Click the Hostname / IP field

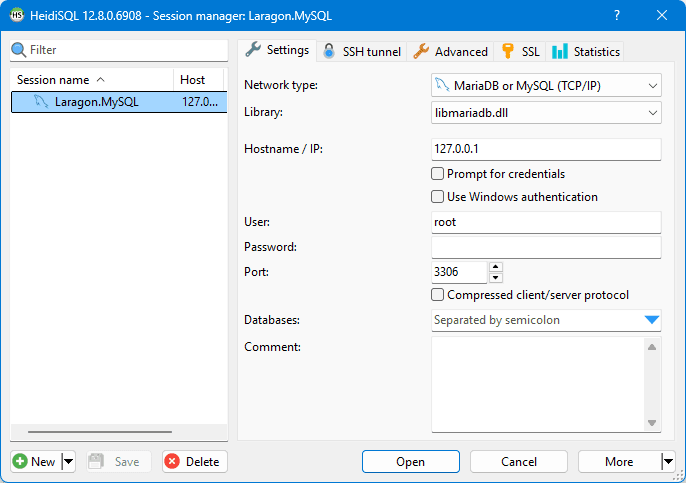546,149
